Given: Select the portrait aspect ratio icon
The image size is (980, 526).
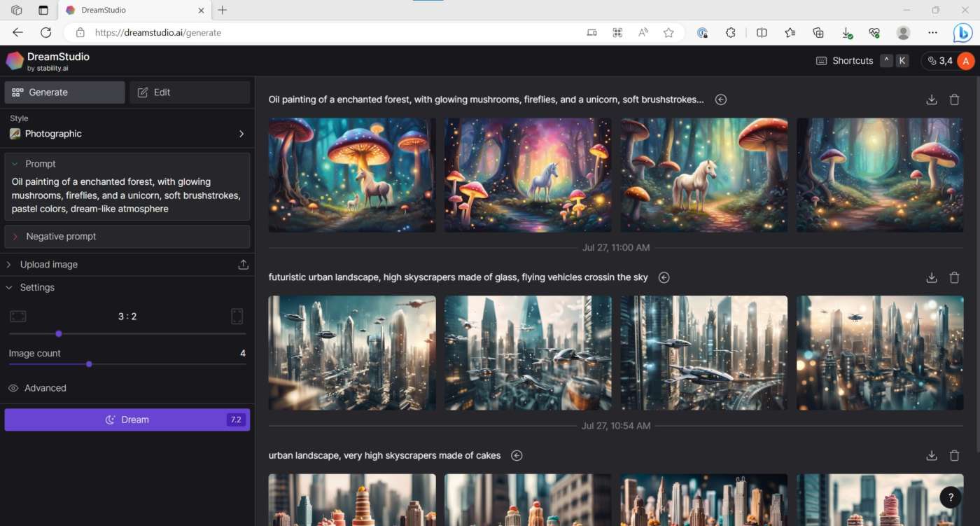Looking at the screenshot, I should (237, 317).
